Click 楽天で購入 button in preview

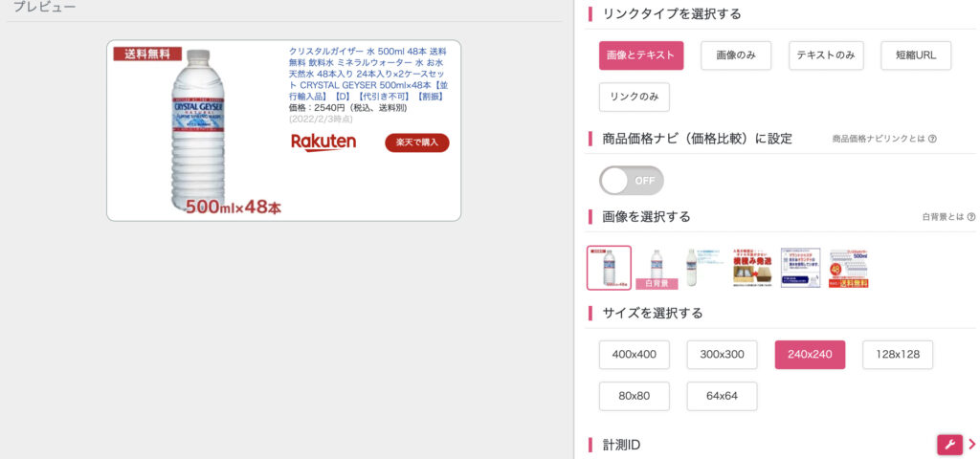tap(417, 142)
